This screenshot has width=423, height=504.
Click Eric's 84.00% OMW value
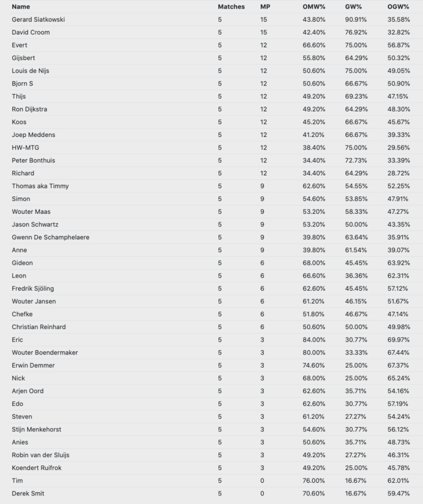(x=314, y=340)
